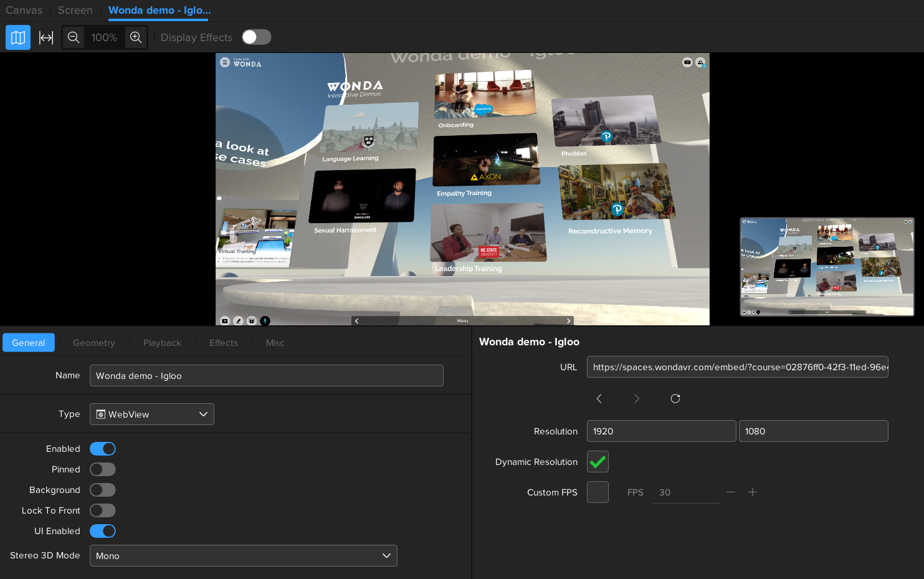Image resolution: width=924 pixels, height=579 pixels.
Task: Reload the web view URL
Action: [675, 399]
